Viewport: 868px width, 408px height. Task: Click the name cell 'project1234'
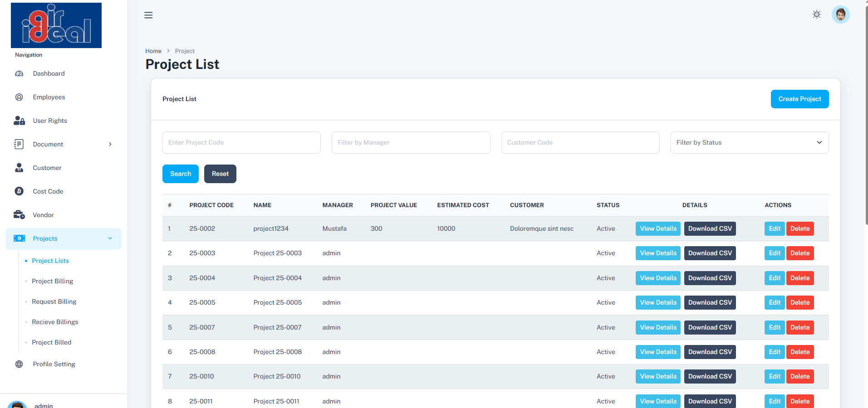point(271,228)
